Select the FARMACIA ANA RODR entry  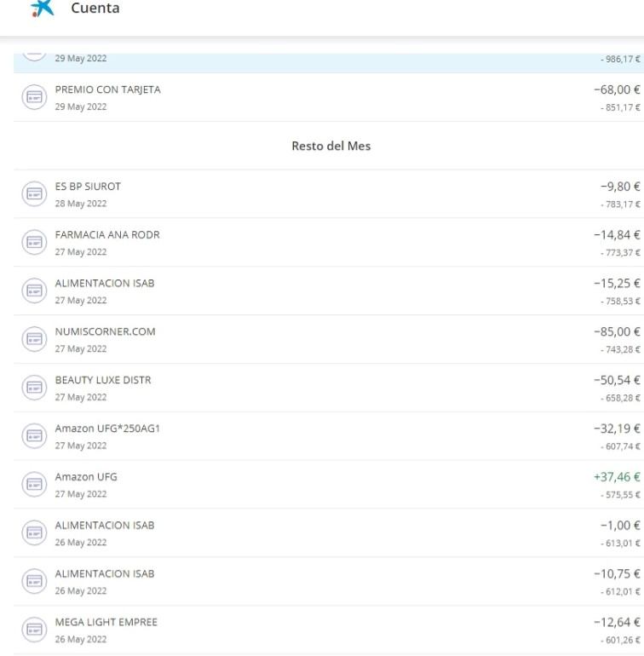pos(107,235)
